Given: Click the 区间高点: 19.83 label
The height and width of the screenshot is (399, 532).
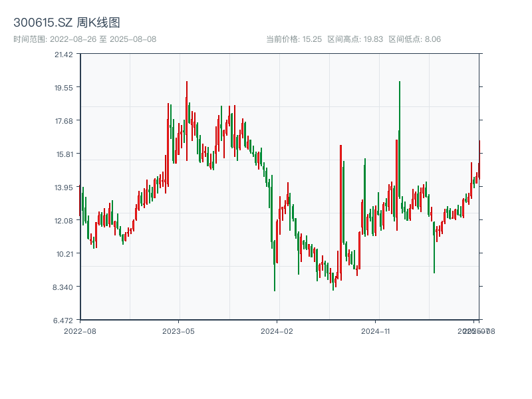Looking at the screenshot, I should pyautogui.click(x=355, y=39).
